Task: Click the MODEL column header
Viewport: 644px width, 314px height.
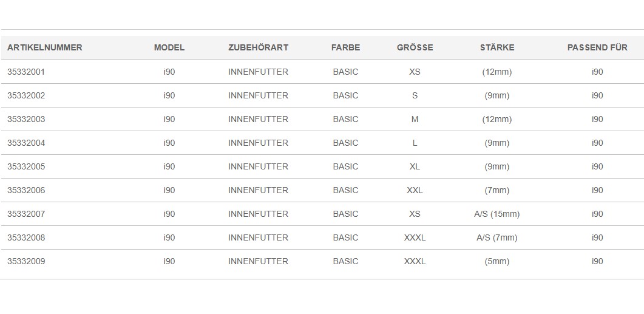Action: tap(169, 47)
